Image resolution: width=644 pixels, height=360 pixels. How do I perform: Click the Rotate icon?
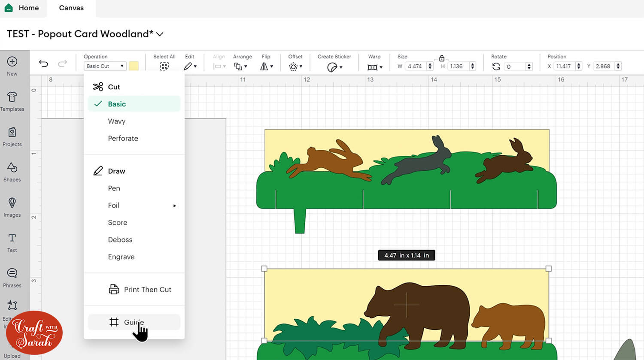click(x=496, y=67)
